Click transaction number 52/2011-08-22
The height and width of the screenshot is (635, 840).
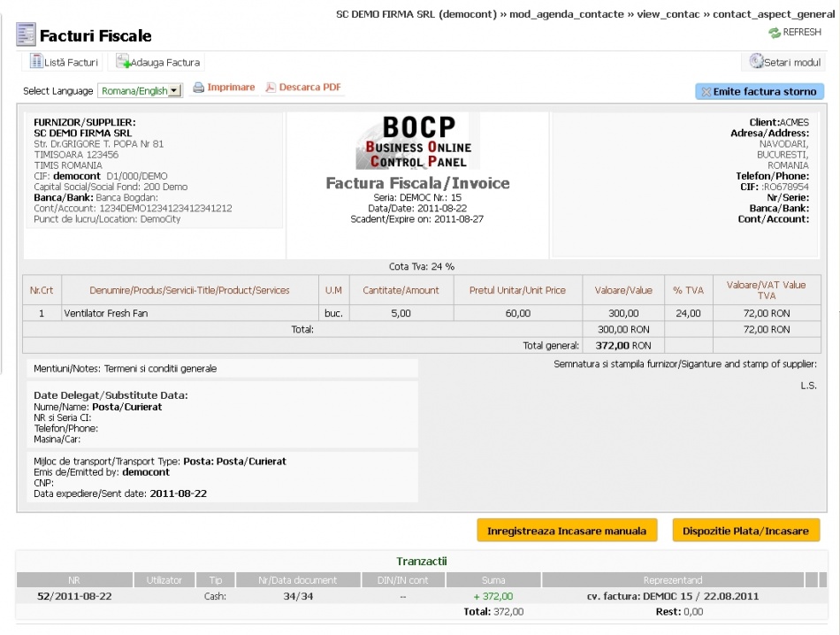[x=74, y=596]
